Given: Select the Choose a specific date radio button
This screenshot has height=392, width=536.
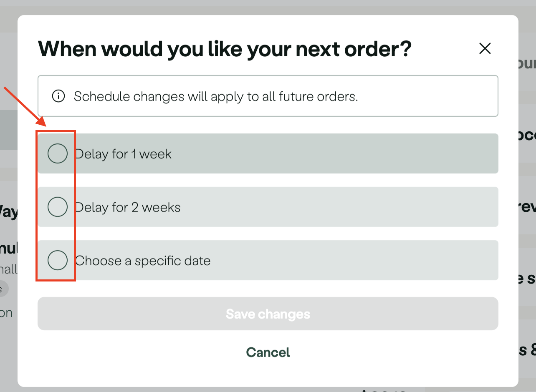Looking at the screenshot, I should (x=58, y=260).
